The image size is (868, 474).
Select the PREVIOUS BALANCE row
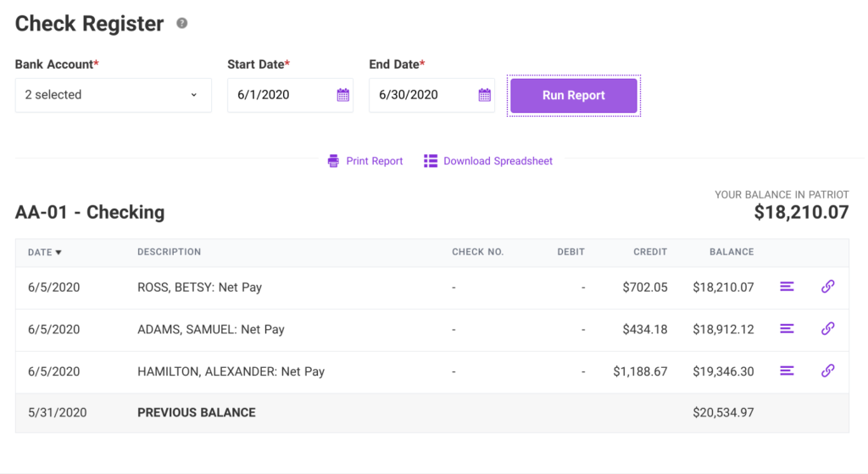(196, 413)
